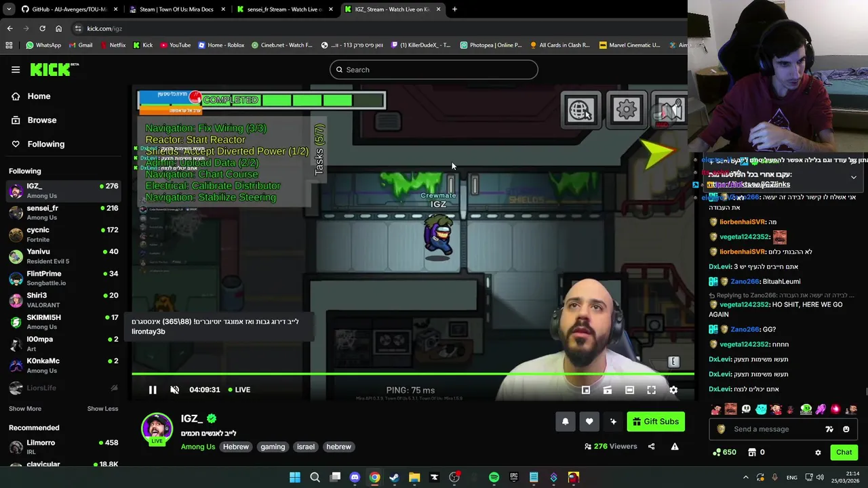
Task: Open the chat shop icon
Action: pos(752,452)
